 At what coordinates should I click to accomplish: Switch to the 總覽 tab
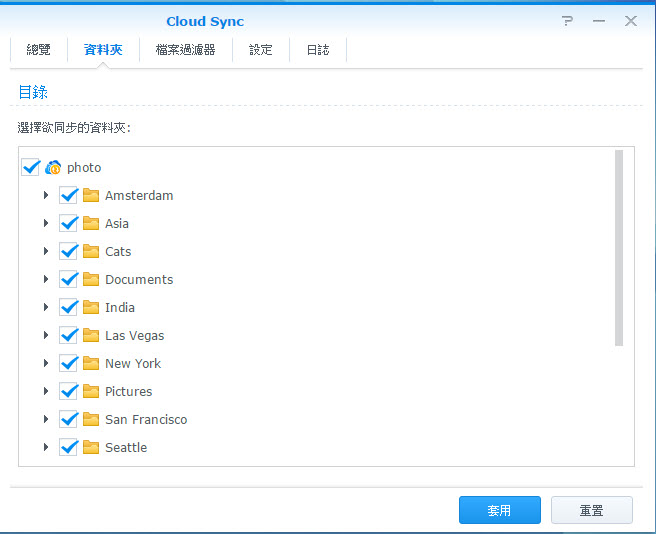pyautogui.click(x=38, y=50)
